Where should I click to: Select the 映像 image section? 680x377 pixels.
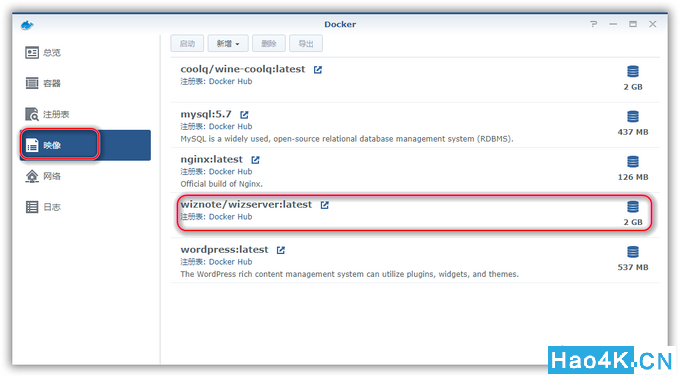click(x=85, y=145)
